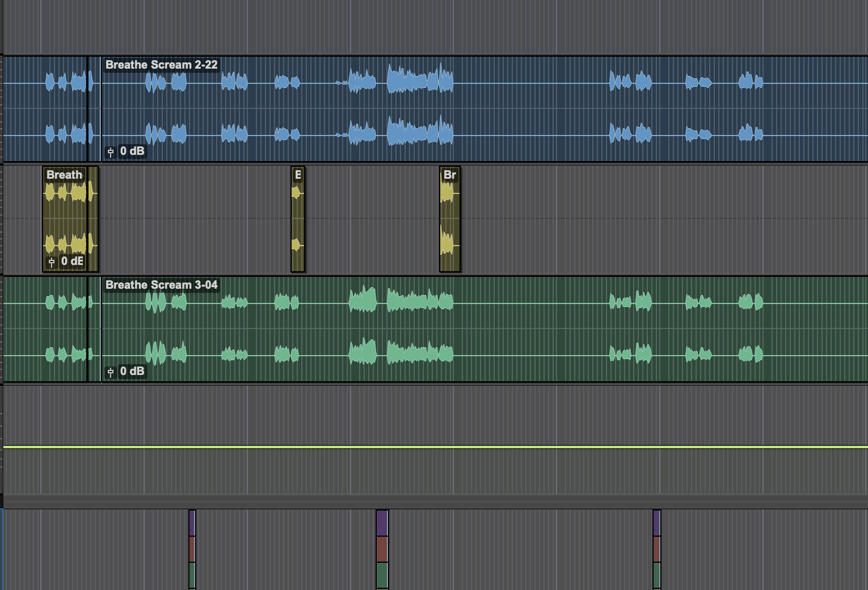Click the bright green automation line

(x=436, y=447)
